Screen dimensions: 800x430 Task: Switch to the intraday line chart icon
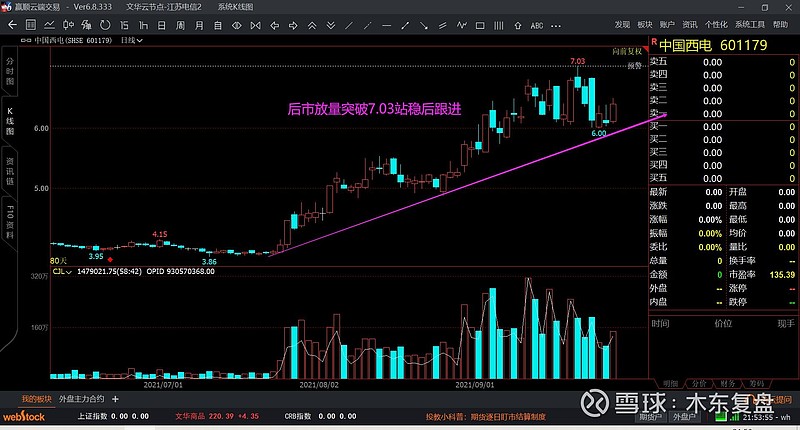[49, 24]
